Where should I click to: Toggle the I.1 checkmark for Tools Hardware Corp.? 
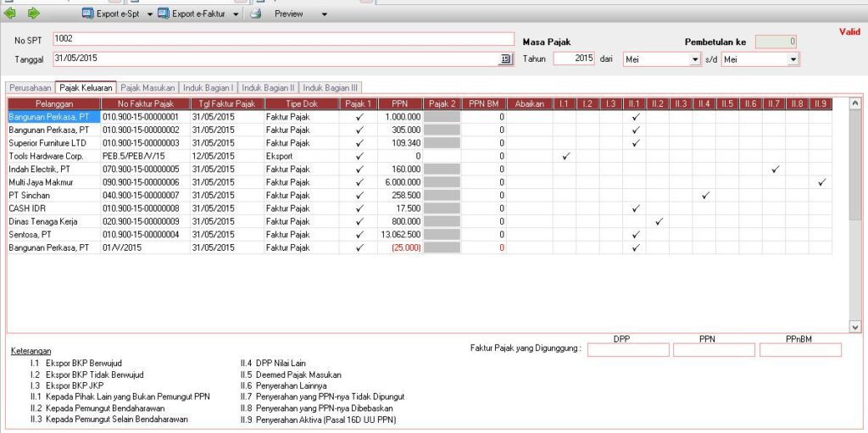coord(565,157)
